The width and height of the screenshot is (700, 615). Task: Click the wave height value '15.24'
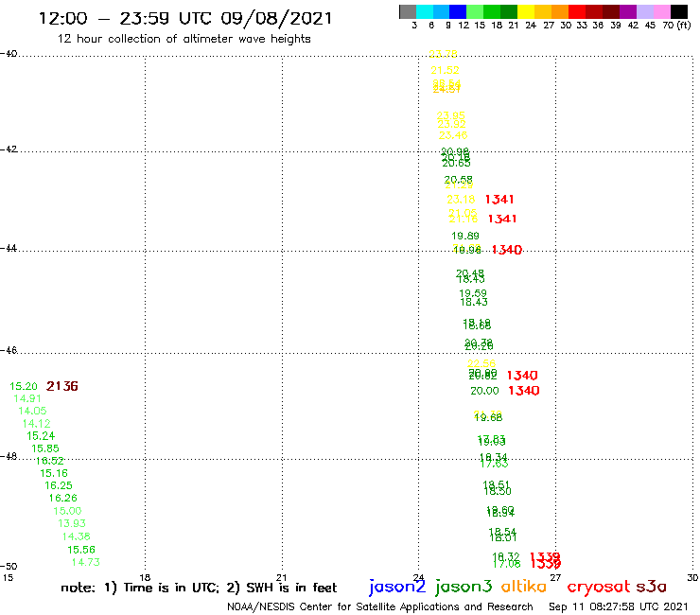tap(41, 436)
